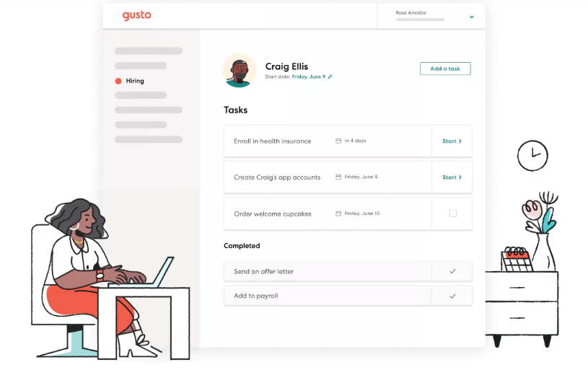Click checkmark on Send an offer letter

[452, 271]
